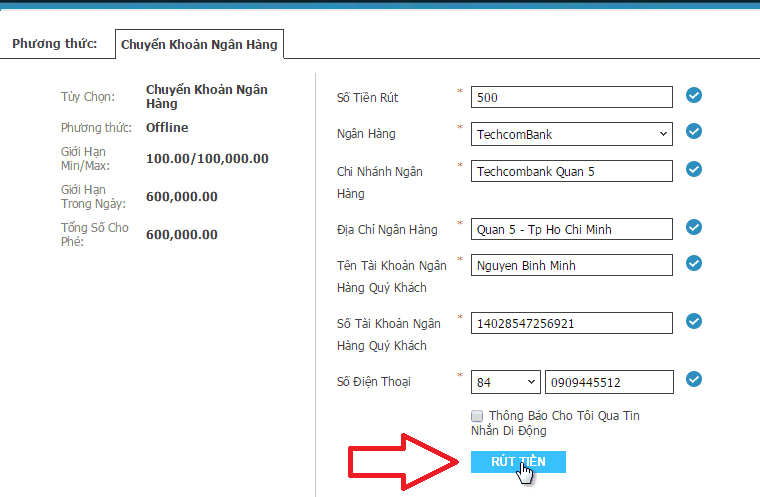Submit with the RÚT TIỀN button
The image size is (760, 497).
pyautogui.click(x=518, y=462)
